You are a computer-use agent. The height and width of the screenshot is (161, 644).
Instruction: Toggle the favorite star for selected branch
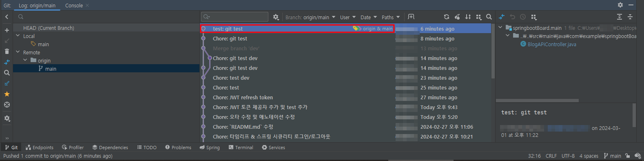point(7,94)
